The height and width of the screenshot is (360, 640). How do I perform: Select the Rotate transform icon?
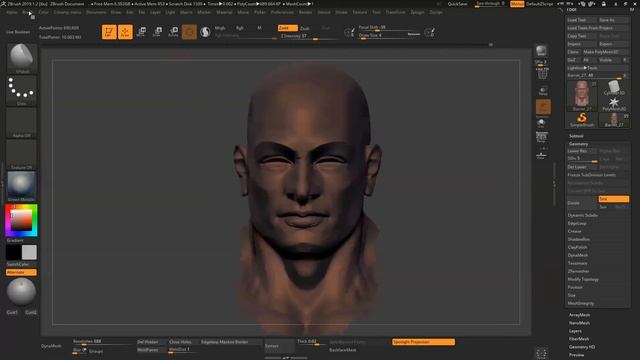tap(173, 32)
